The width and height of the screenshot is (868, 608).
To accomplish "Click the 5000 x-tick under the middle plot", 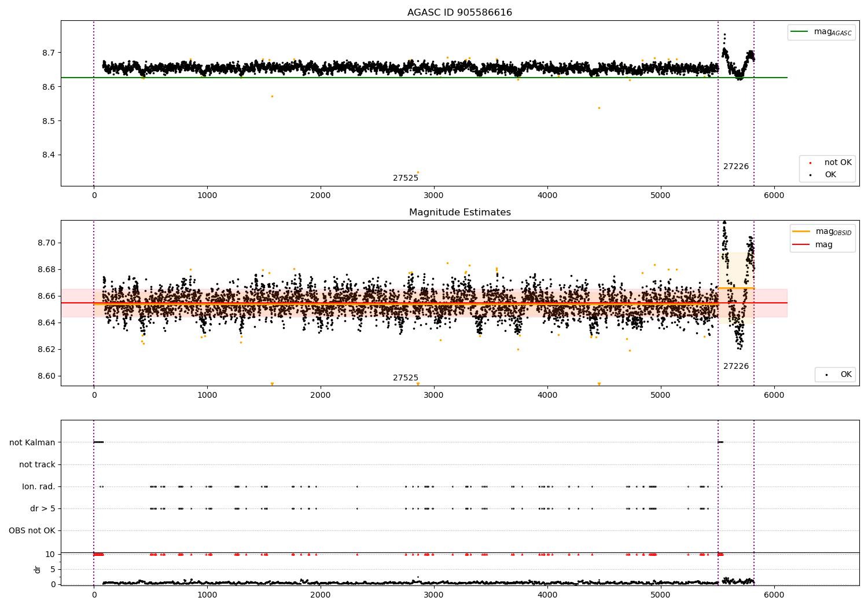I will tap(661, 395).
